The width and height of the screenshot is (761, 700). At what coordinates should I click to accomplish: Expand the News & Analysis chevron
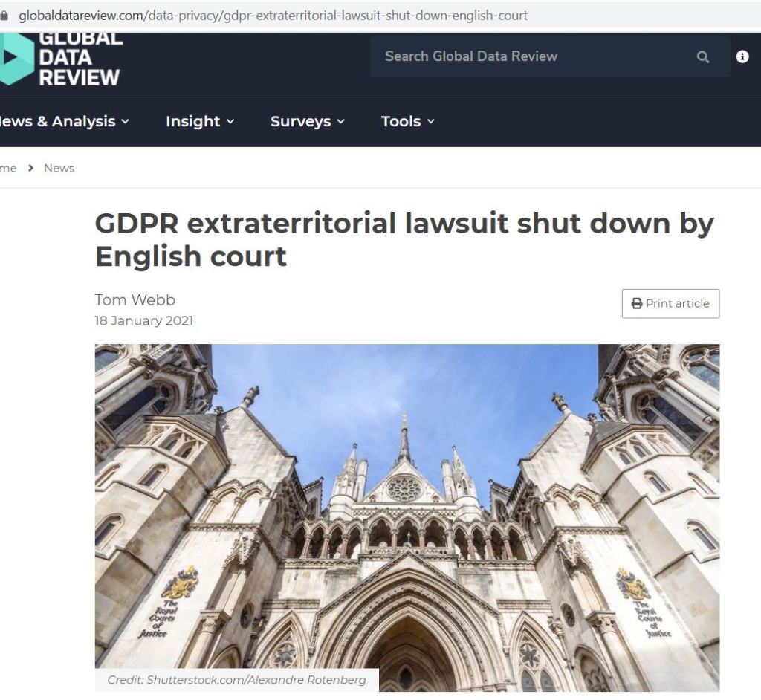(125, 121)
